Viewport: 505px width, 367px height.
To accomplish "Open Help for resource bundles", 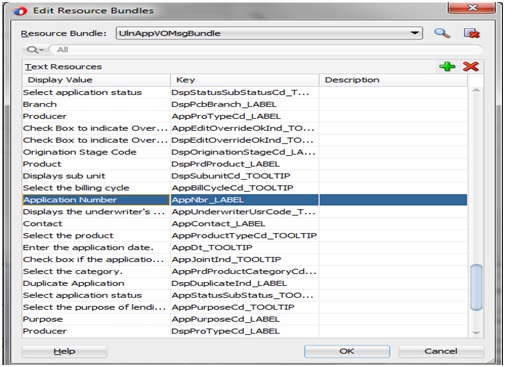I will (x=64, y=351).
